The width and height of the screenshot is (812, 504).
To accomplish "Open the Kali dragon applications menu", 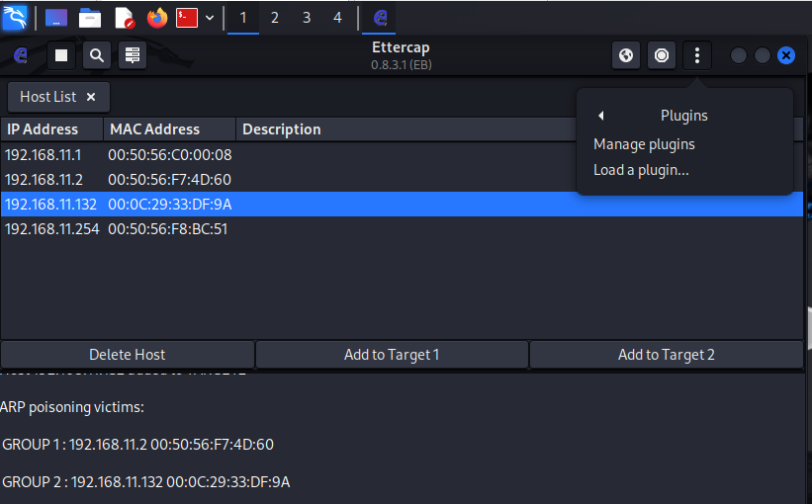I will tap(15, 18).
